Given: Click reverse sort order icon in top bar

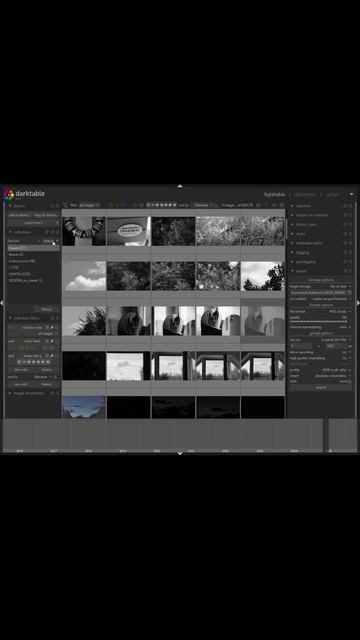Looking at the screenshot, I should tap(217, 205).
